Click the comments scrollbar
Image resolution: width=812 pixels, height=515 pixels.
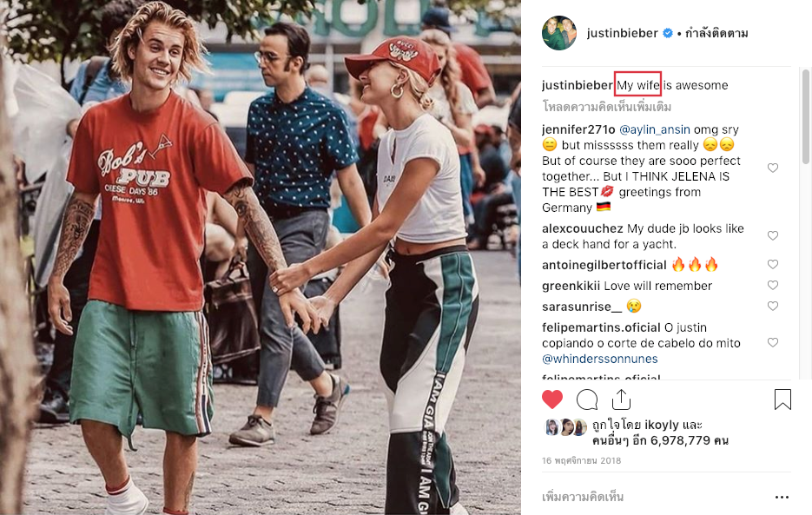pos(806,117)
